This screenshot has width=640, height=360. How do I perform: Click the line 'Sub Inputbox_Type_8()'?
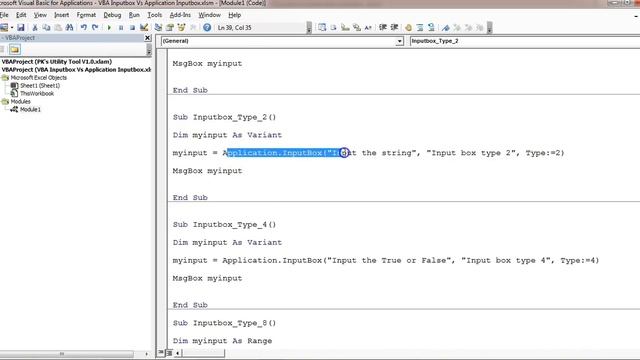[224, 323]
